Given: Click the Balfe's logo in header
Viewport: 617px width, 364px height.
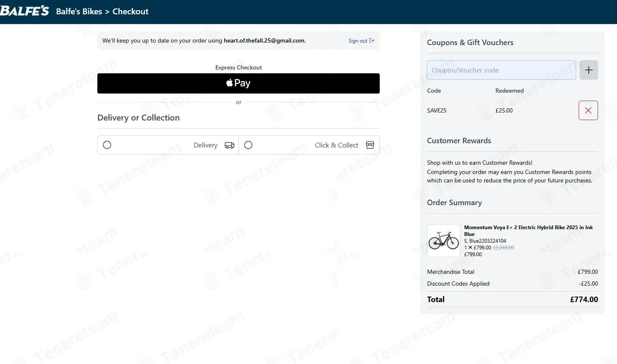Looking at the screenshot, I should tap(24, 11).
